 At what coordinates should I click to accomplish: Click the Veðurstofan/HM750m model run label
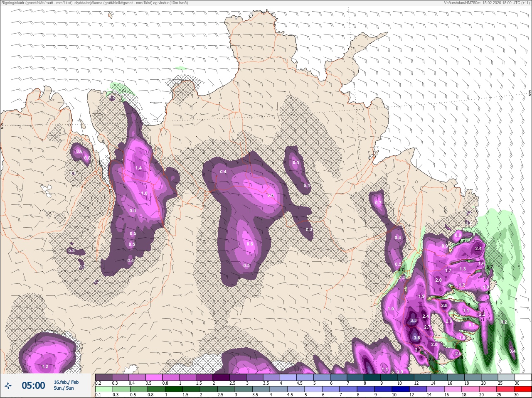487,3
